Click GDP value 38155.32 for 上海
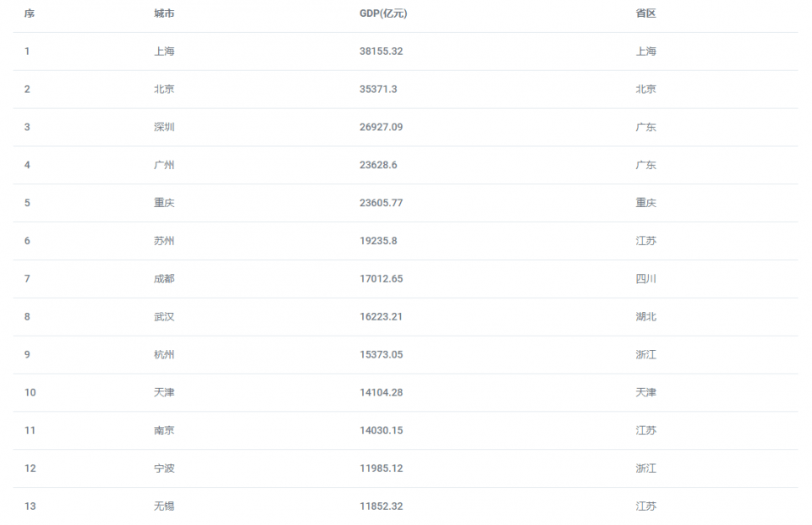 click(381, 52)
